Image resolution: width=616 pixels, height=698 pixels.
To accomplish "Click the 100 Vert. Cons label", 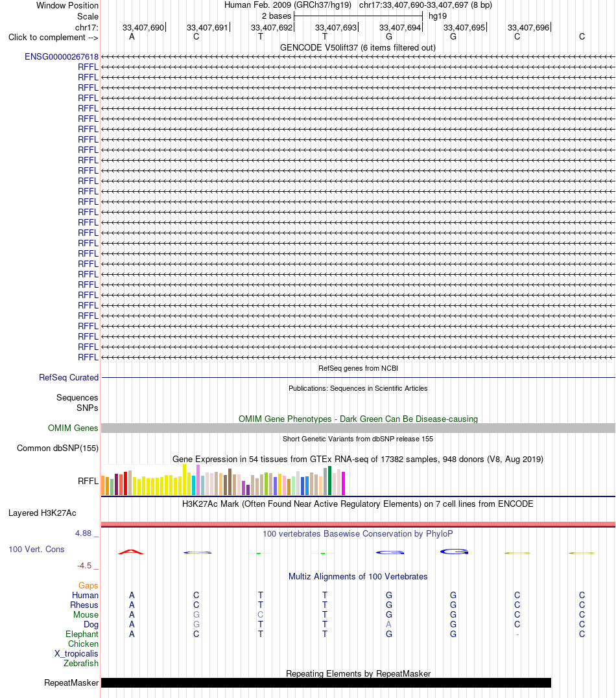I will 36,550.
